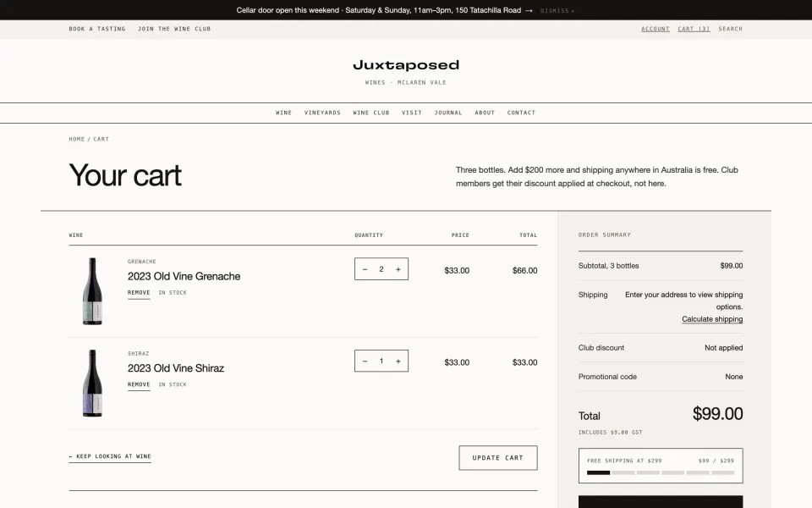Open the Wine Club menu item
Viewport: 812px width, 508px height.
[370, 113]
